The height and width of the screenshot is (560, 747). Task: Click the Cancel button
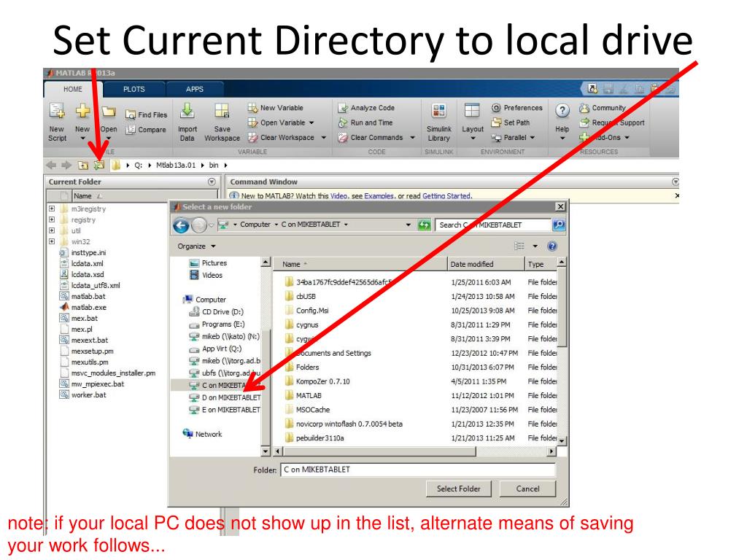pos(527,489)
